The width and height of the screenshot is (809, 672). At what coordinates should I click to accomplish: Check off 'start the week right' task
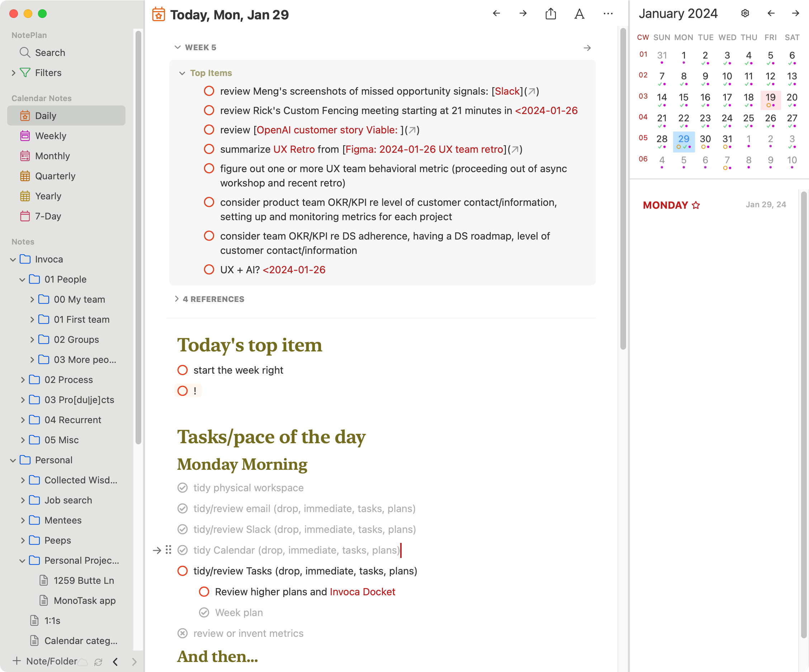[183, 370]
